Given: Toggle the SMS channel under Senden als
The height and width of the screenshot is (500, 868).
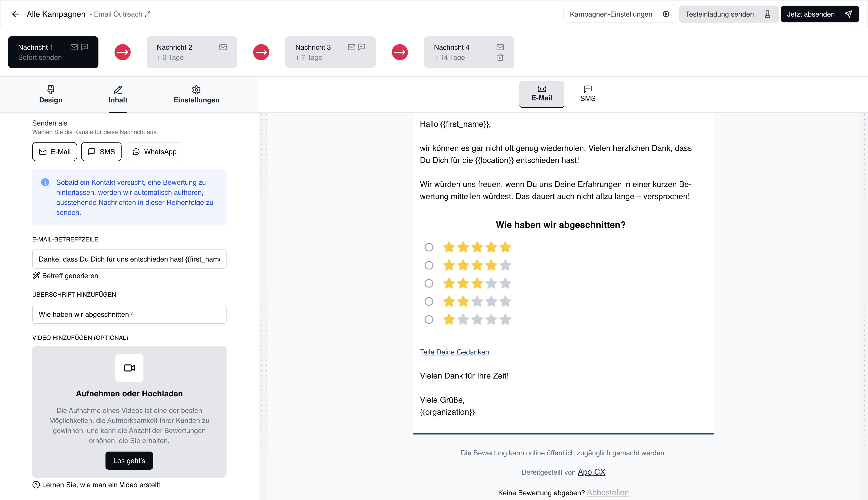Looking at the screenshot, I should 101,151.
